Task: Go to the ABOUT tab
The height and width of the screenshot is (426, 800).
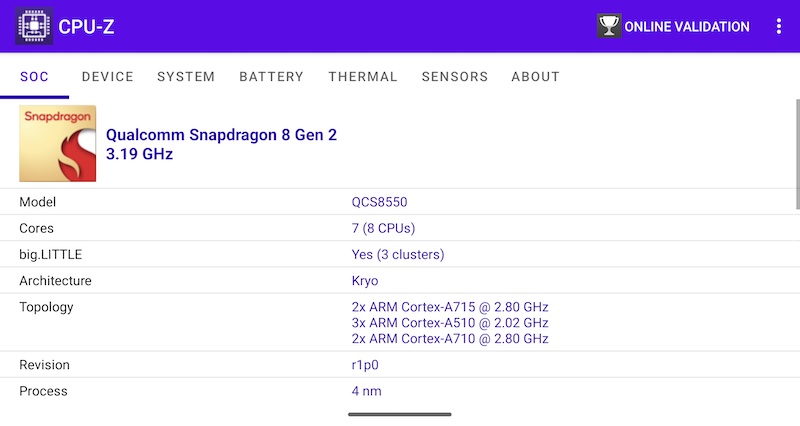Action: (x=536, y=77)
